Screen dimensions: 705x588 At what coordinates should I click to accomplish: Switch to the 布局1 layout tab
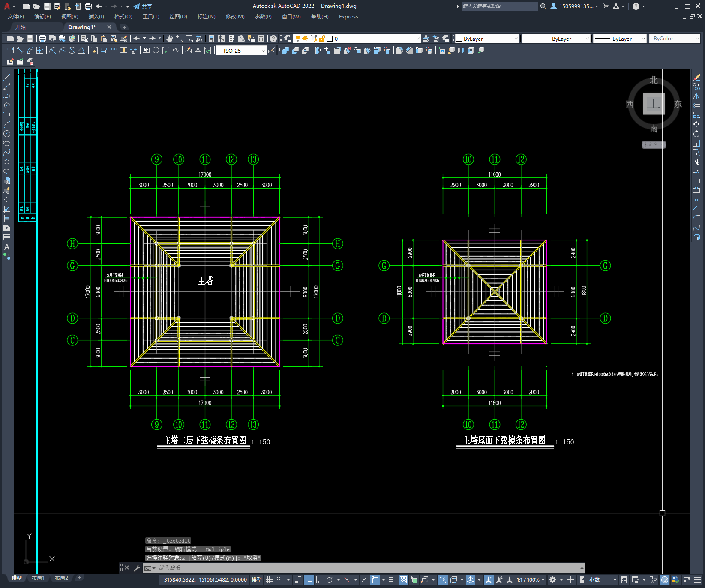click(38, 578)
